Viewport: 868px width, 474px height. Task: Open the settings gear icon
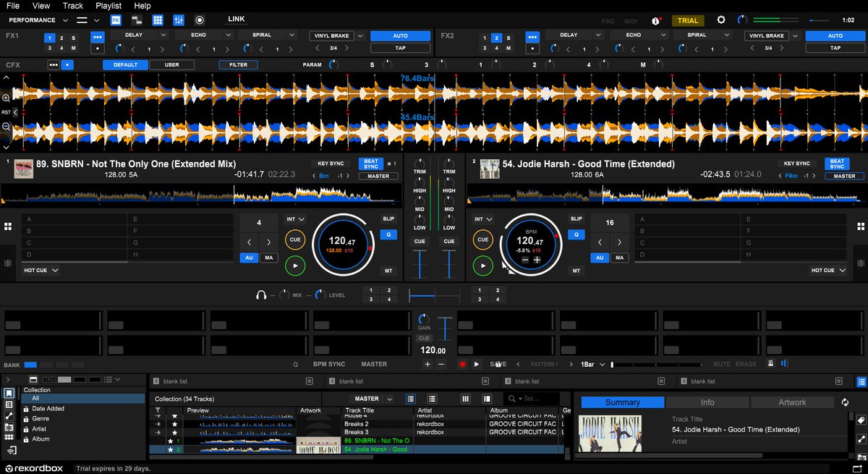coord(720,20)
